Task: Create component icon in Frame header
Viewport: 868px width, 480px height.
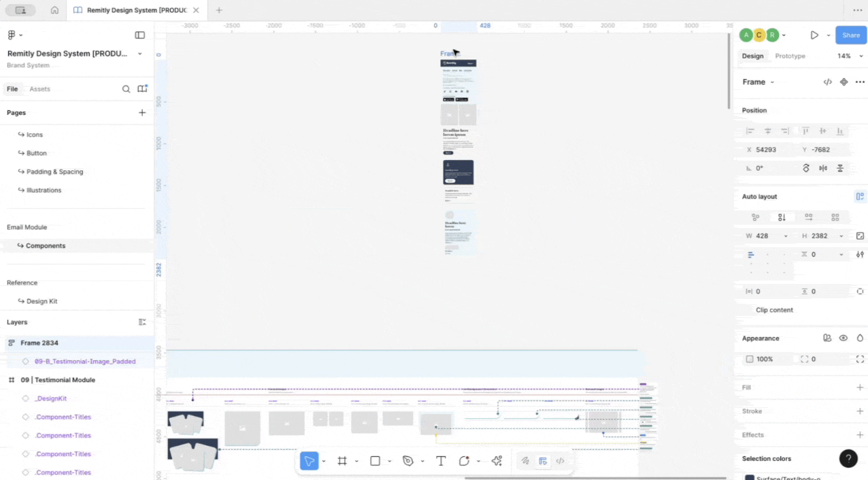Action: (844, 82)
